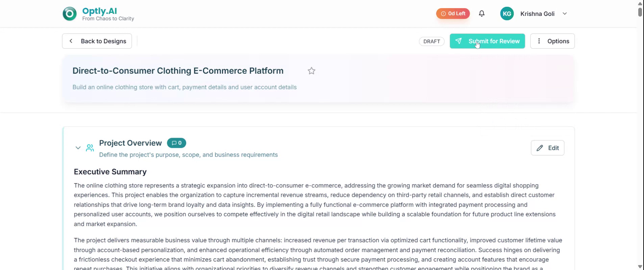The height and width of the screenshot is (270, 644).
Task: Expand the user account dropdown chevron
Action: click(565, 14)
